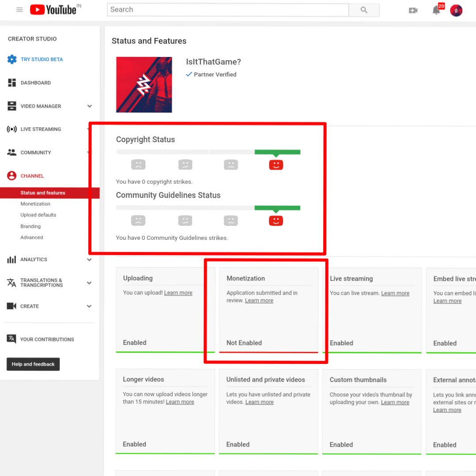Click the sad face under Copyright Status
The height and width of the screenshot is (476, 476).
pyautogui.click(x=139, y=165)
